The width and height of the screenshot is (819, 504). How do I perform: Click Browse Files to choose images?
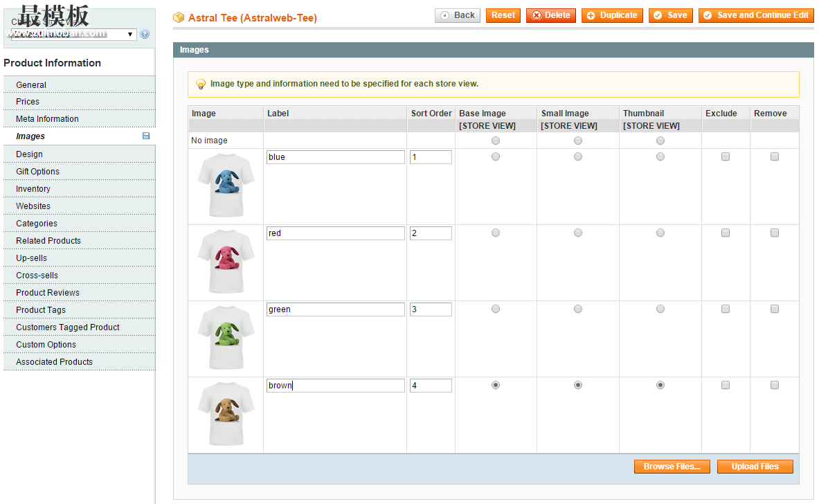[x=672, y=467]
